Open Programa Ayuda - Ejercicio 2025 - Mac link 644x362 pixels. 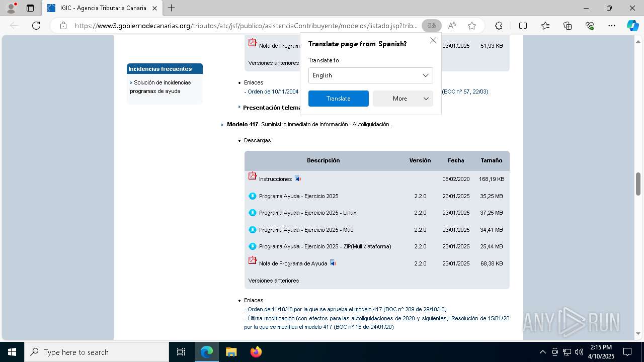tap(306, 230)
